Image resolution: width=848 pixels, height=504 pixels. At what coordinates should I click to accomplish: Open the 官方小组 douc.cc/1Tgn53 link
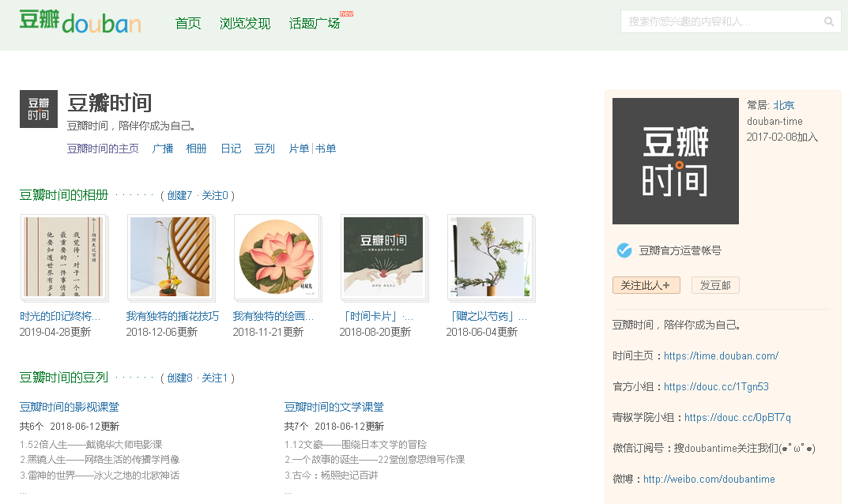point(716,386)
